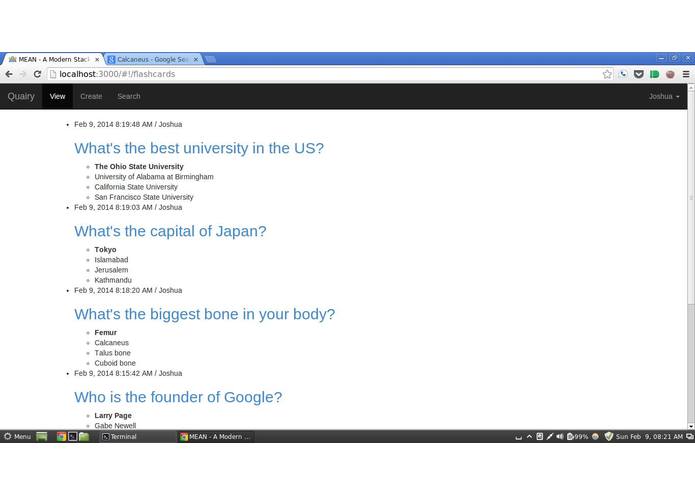
Task: Expand the tray up-arrow icon
Action: click(x=529, y=436)
